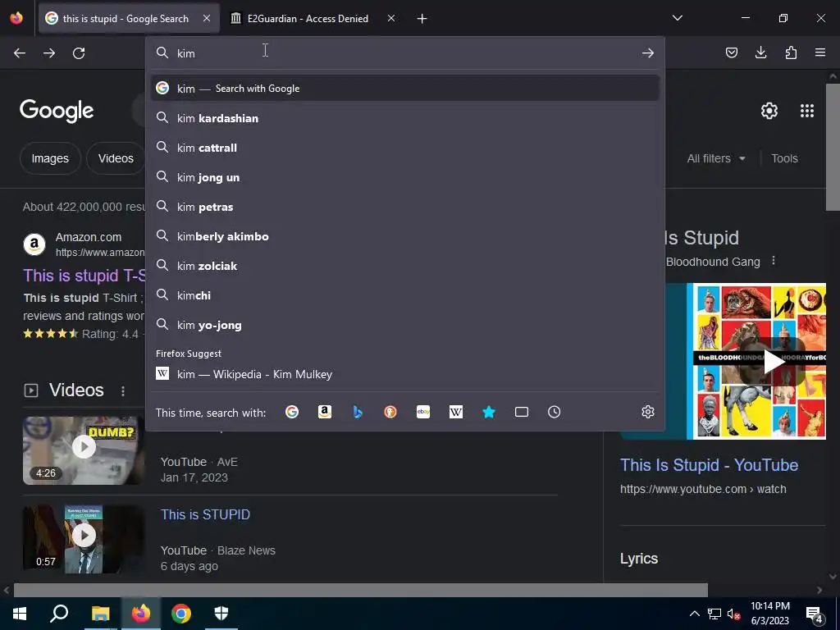Choose the 'kim zolciak' suggestion
Viewport: 840px width, 630px height.
pyautogui.click(x=405, y=266)
